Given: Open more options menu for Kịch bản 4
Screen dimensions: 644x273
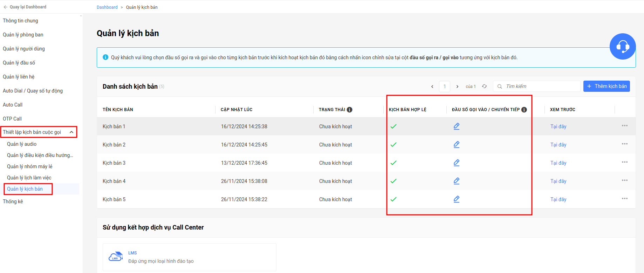Looking at the screenshot, I should [x=625, y=180].
